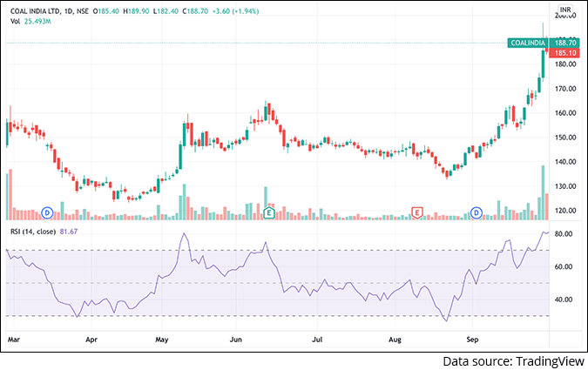Click the closing value C188.70 in header
This screenshot has width=588, height=370.
195,11
